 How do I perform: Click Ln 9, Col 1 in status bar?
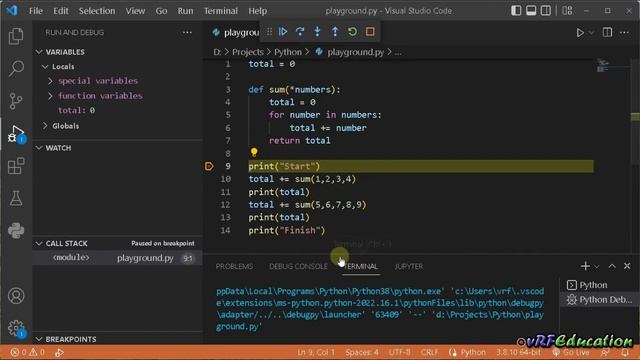coord(316,352)
